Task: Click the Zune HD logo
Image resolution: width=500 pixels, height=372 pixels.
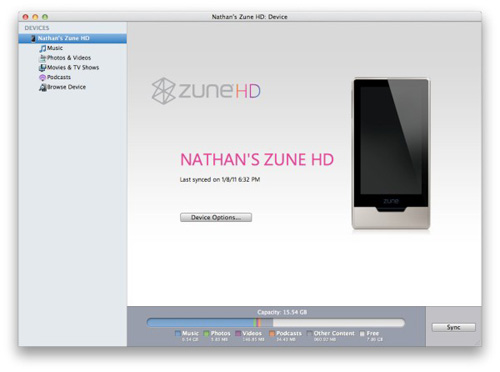Action: click(206, 91)
